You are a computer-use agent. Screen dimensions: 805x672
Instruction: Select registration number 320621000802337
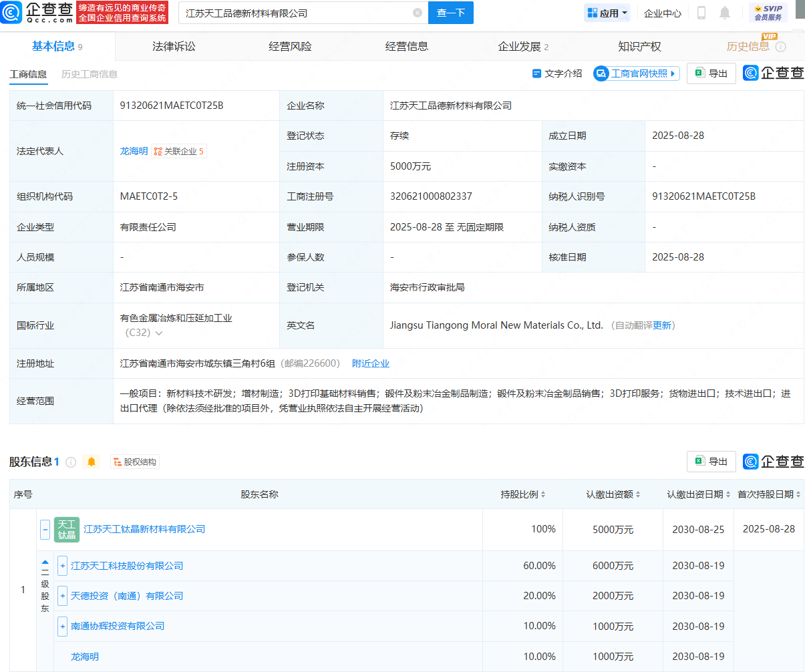(431, 196)
